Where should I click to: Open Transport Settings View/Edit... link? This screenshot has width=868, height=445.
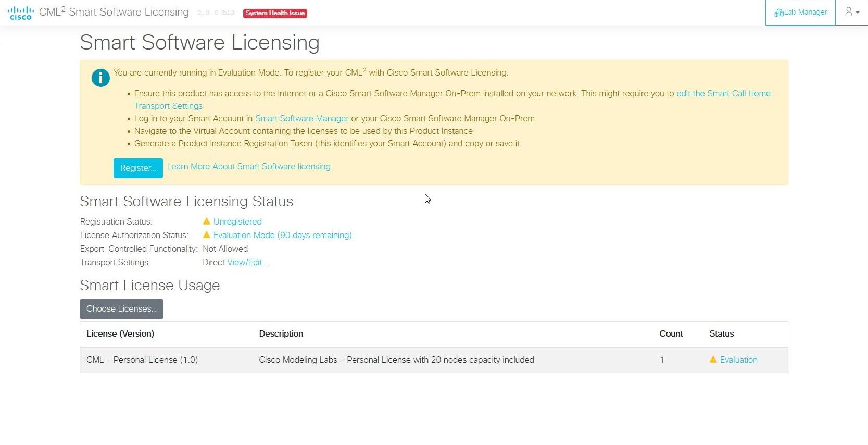click(248, 263)
